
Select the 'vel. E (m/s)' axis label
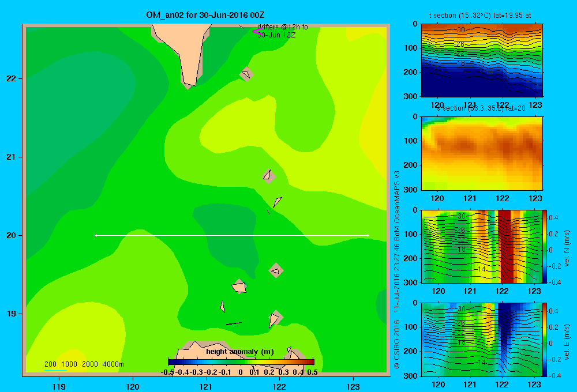[567, 341]
